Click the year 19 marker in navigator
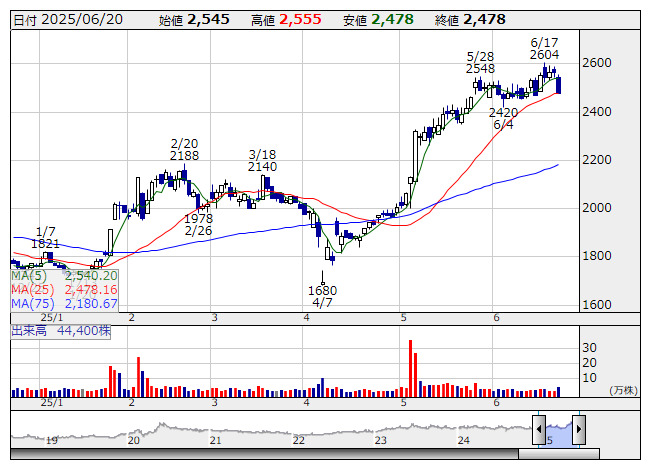653x470 pixels. click(51, 440)
